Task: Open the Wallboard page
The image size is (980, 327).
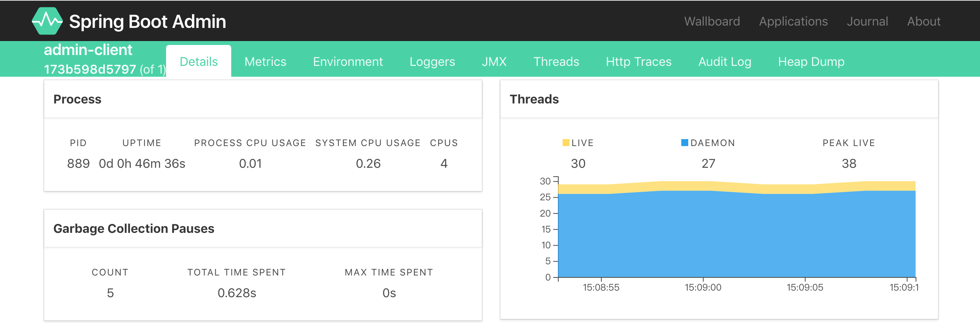Action: [x=712, y=21]
